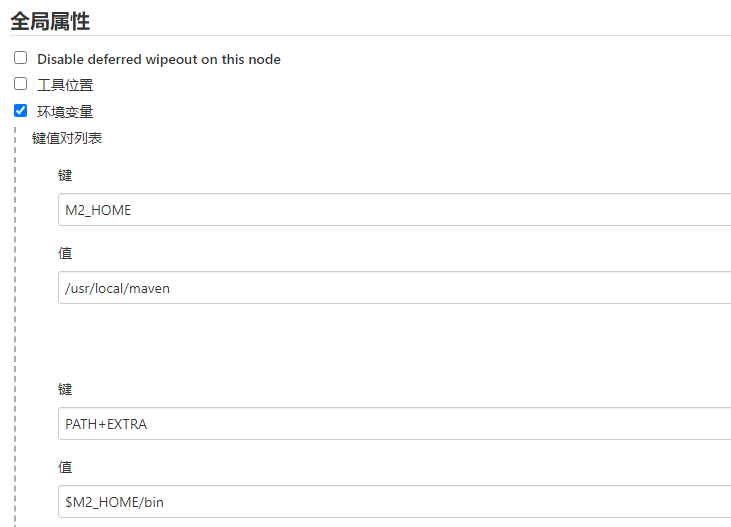Place cursor on the word maven in value field
731x527 pixels.
[x=149, y=288]
